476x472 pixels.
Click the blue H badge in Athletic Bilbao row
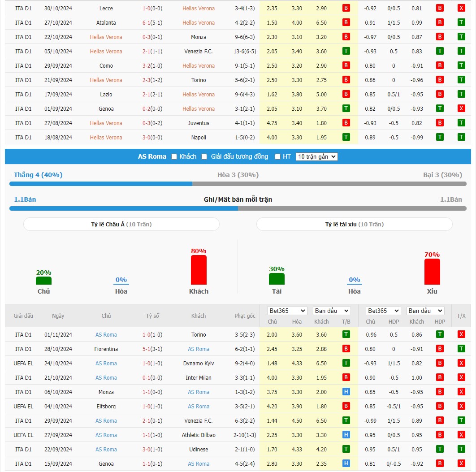(346, 435)
